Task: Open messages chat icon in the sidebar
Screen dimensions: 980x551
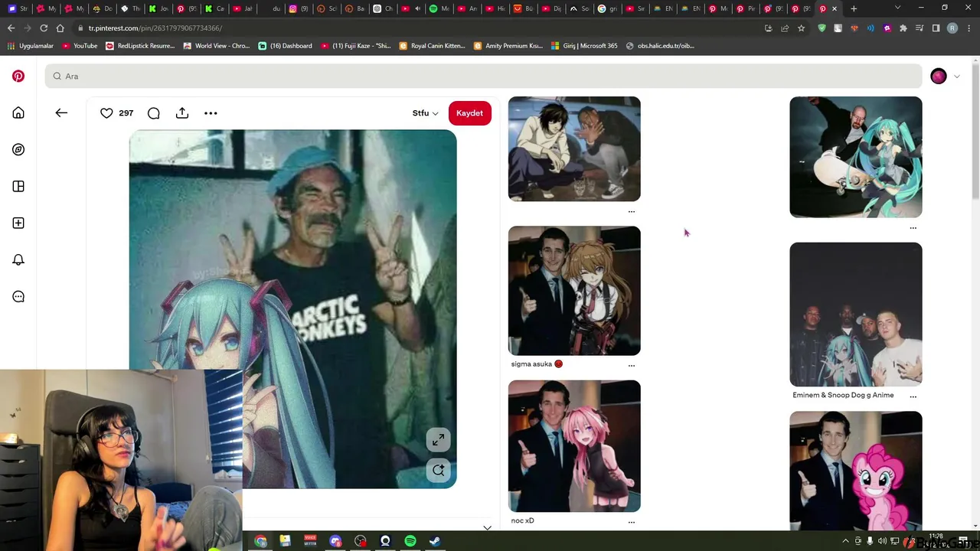Action: pyautogui.click(x=18, y=296)
